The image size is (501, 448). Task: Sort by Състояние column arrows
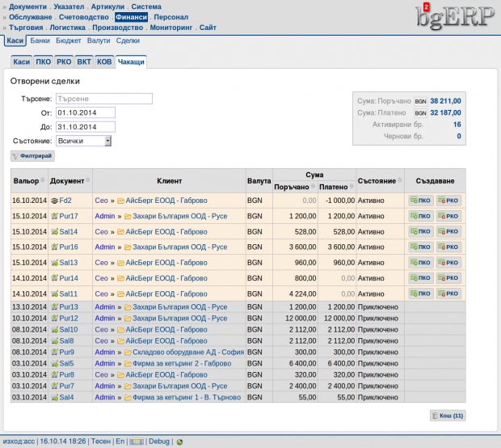[x=399, y=180]
